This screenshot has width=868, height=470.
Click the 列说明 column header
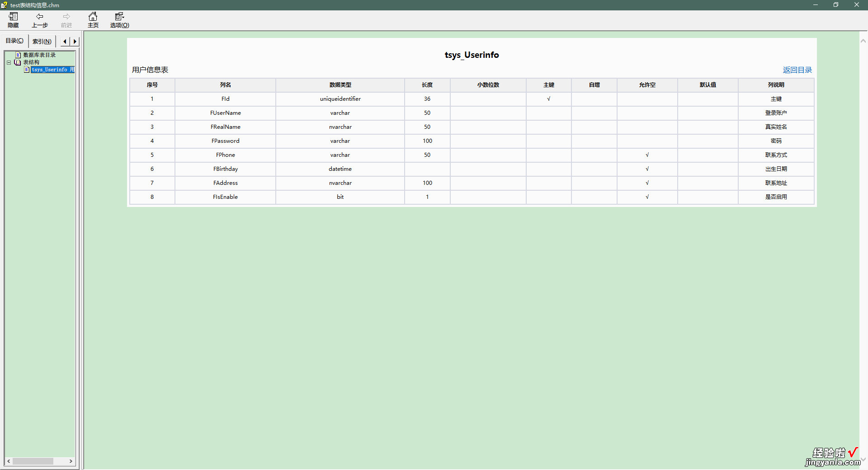[x=776, y=85]
